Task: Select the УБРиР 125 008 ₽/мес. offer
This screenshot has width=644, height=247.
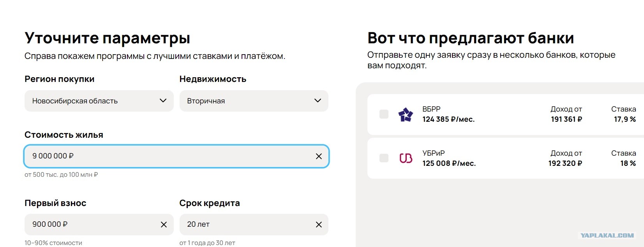Action: (505, 158)
